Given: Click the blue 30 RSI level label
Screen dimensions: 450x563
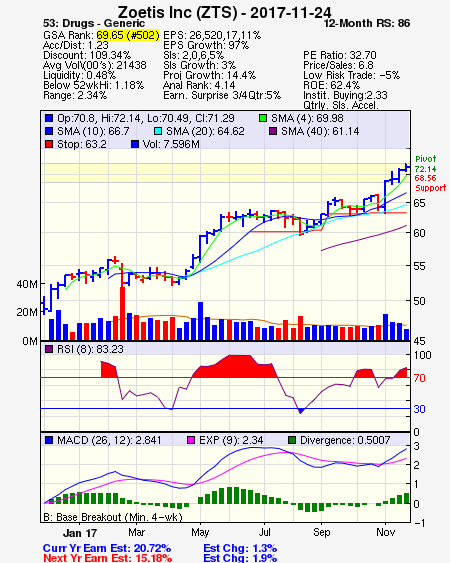Looking at the screenshot, I should tap(419, 409).
